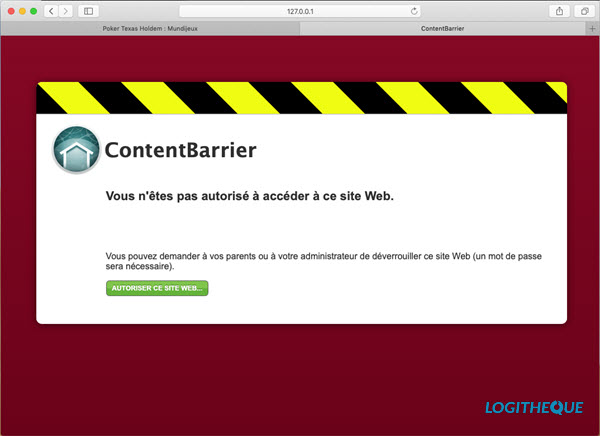Click the 'Vous pouvez demander à vos parents' text

[x=323, y=261]
